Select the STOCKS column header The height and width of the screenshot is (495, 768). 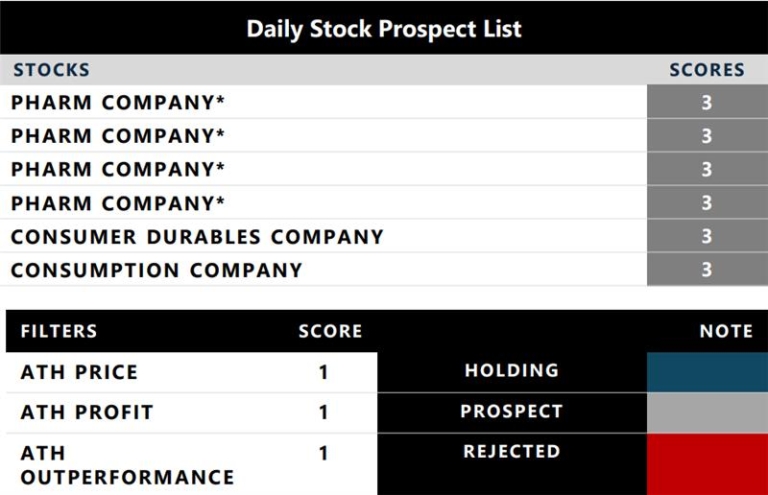51,70
